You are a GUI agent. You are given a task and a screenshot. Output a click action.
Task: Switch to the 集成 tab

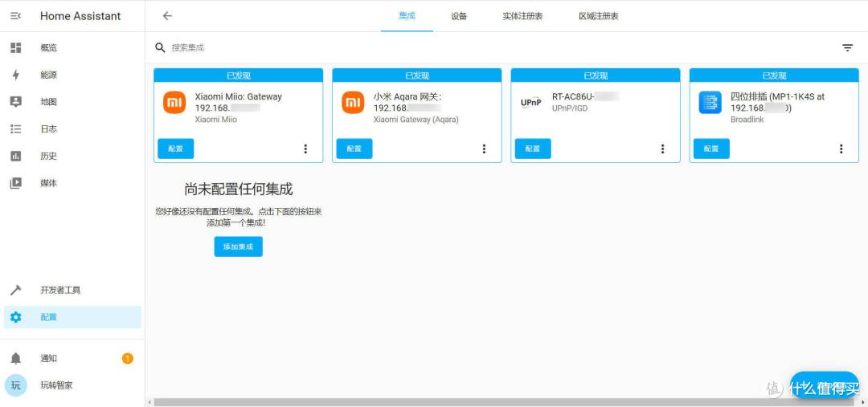[x=407, y=16]
